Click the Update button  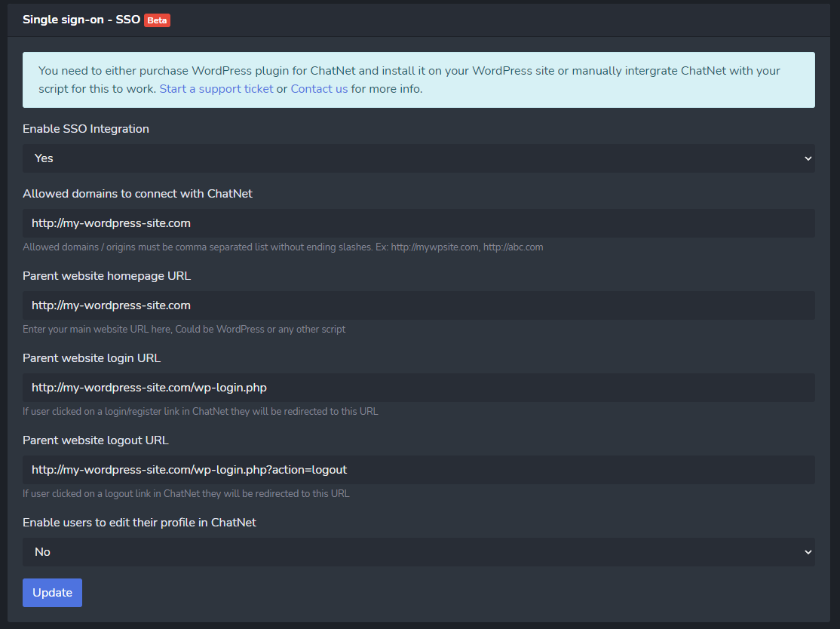coord(52,593)
